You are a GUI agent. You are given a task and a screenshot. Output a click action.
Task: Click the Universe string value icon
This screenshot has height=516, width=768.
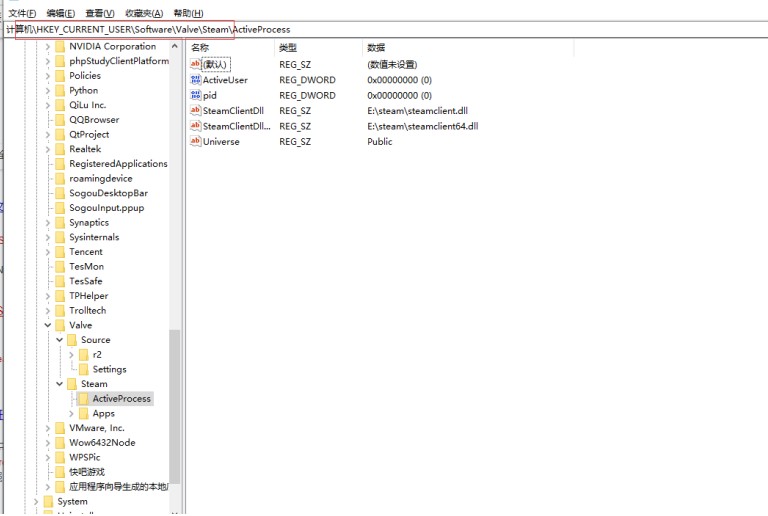click(195, 141)
